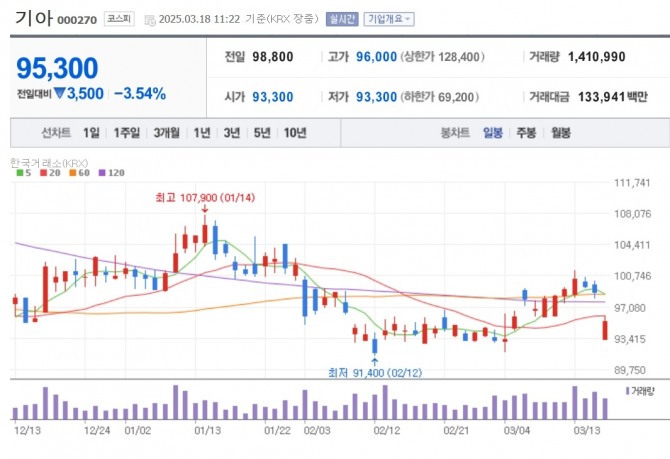Switch chart to 3개월 period
Viewport: 670px width, 459px height.
coord(166,133)
